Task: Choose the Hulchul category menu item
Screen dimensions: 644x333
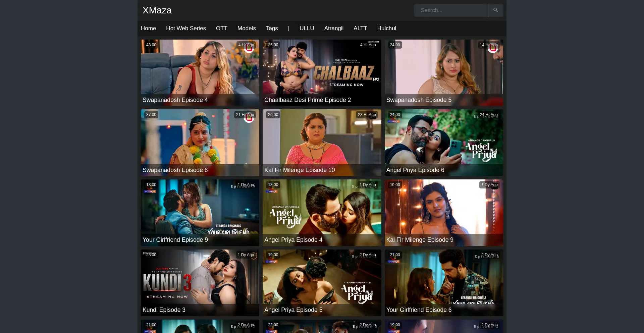Action: point(386,29)
